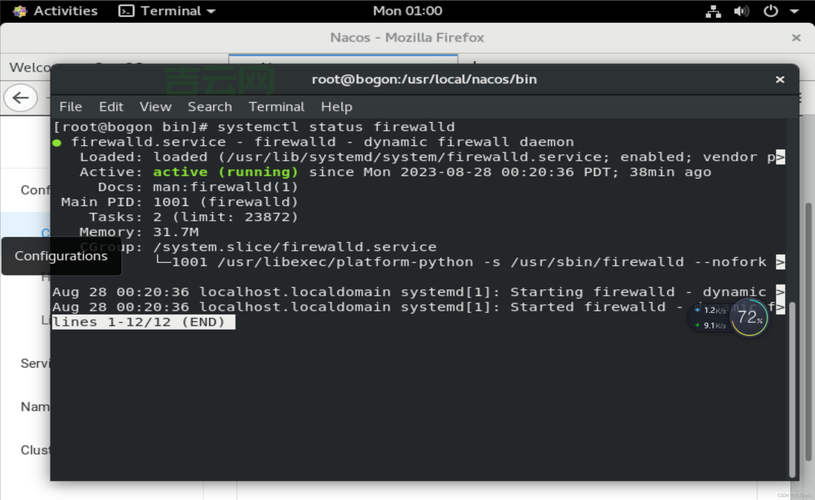Click the green firewalld active status dot

[58, 143]
